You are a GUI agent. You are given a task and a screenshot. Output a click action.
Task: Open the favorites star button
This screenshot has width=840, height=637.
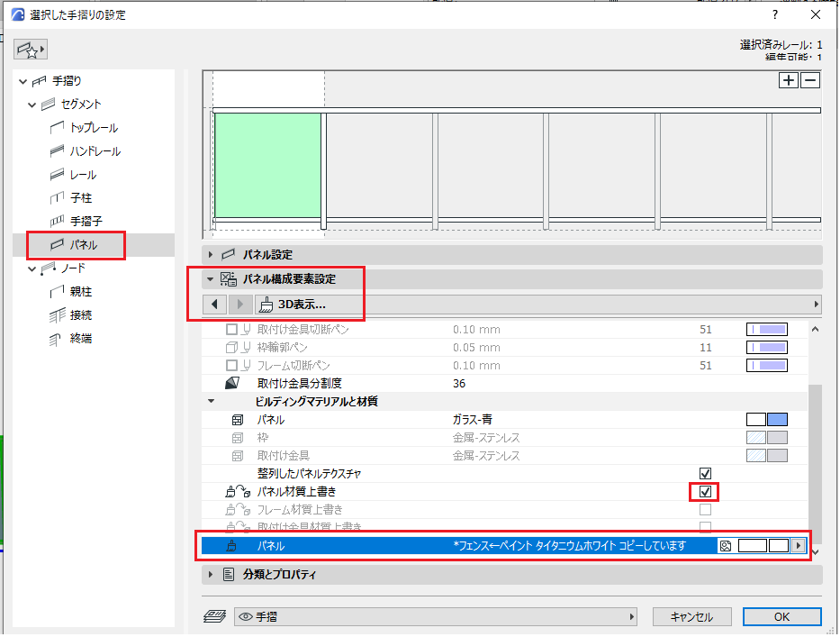tap(31, 50)
